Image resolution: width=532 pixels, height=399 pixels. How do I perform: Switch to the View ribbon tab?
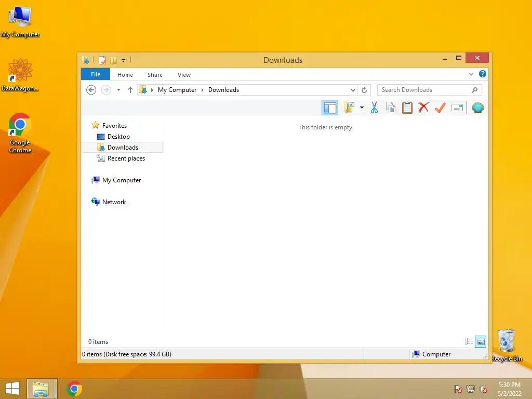pyautogui.click(x=184, y=75)
